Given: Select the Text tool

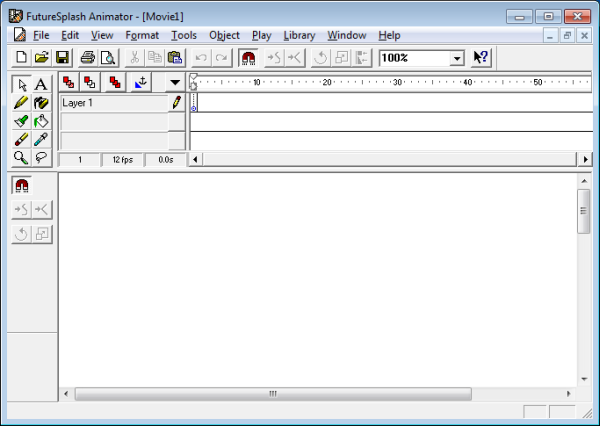Looking at the screenshot, I should 41,84.
